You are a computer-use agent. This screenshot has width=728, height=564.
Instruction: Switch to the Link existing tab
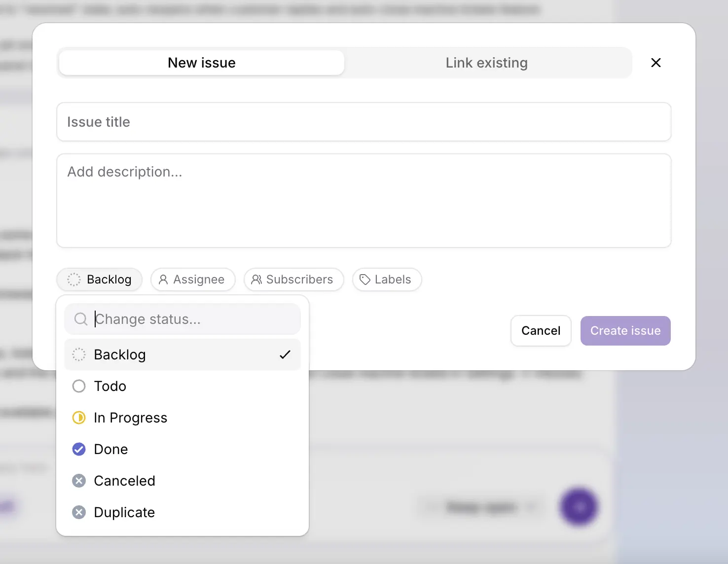click(x=486, y=63)
